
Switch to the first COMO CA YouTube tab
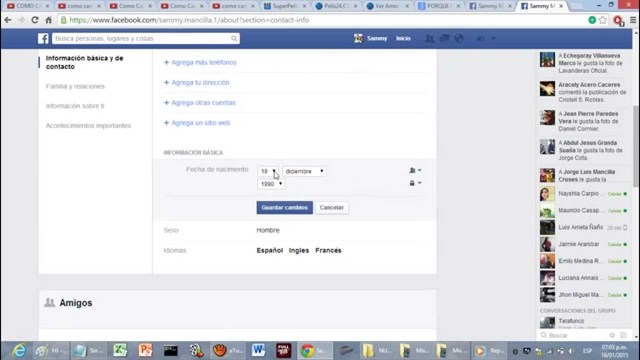click(28, 6)
